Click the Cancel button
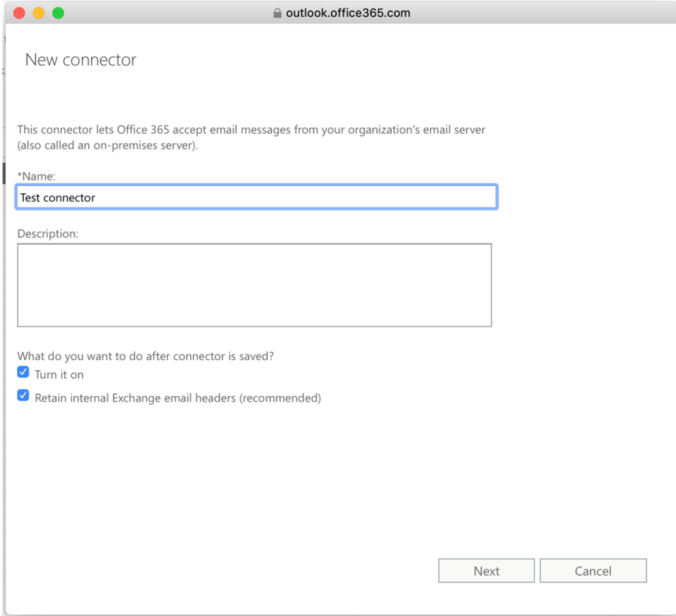Screen dimensions: 676x616 (x=593, y=571)
